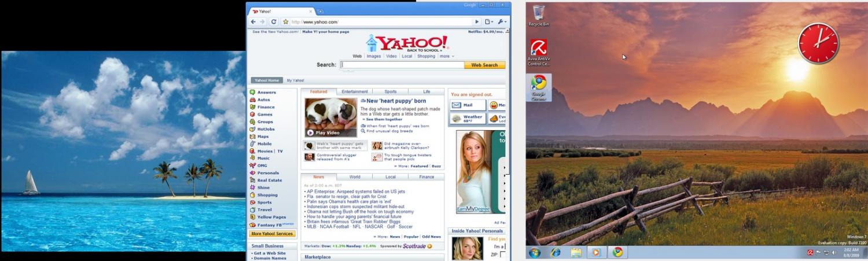The width and height of the screenshot is (868, 261).
Task: Click the Yahoo search input box
Action: pyautogui.click(x=402, y=65)
